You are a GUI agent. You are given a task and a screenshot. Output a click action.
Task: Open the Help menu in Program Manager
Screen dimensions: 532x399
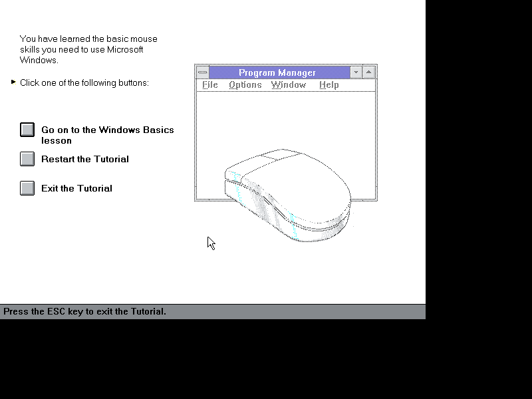[x=329, y=84]
